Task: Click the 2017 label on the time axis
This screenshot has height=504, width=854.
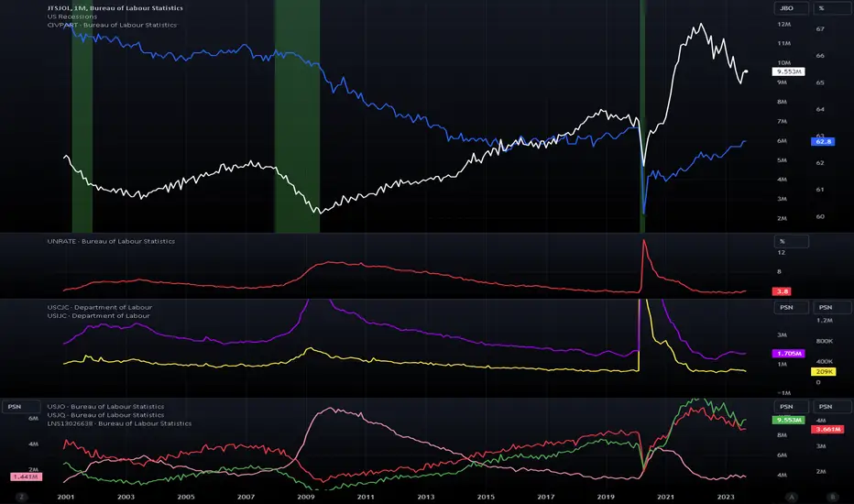Action: pyautogui.click(x=546, y=497)
